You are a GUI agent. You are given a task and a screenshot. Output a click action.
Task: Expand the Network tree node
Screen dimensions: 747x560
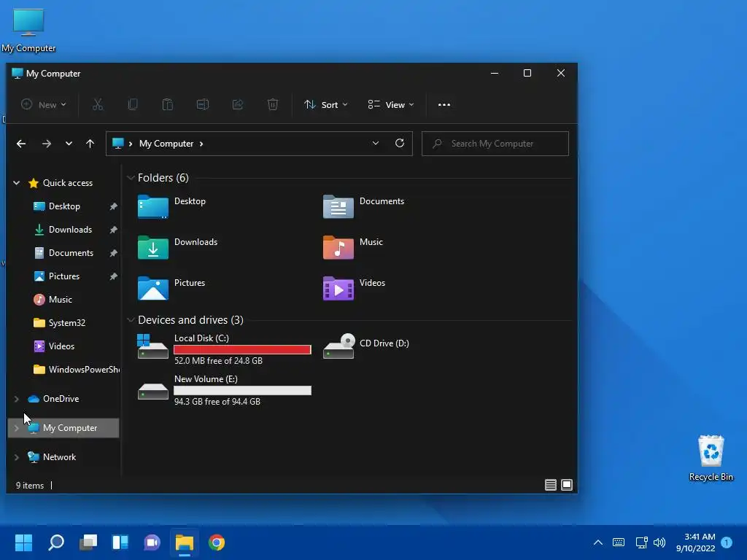click(x=16, y=457)
